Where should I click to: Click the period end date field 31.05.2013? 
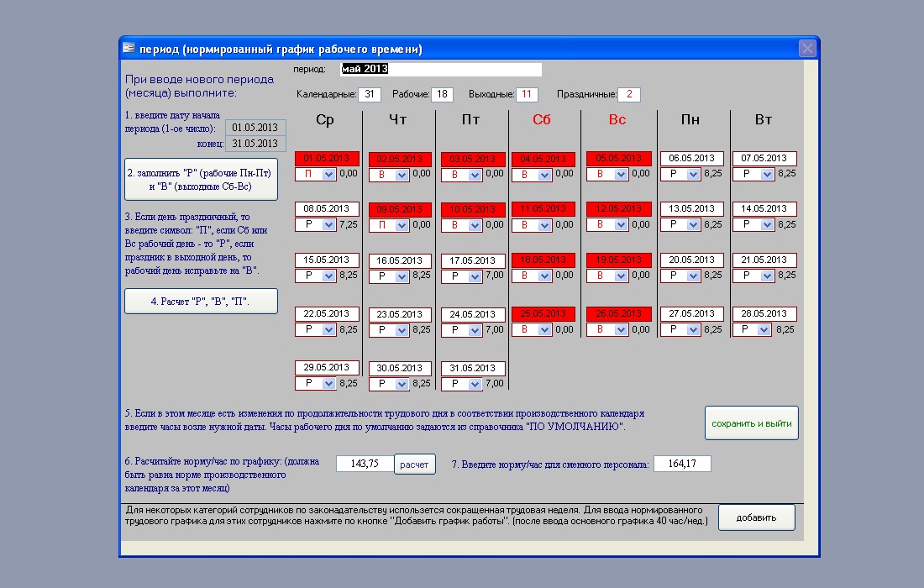[255, 143]
